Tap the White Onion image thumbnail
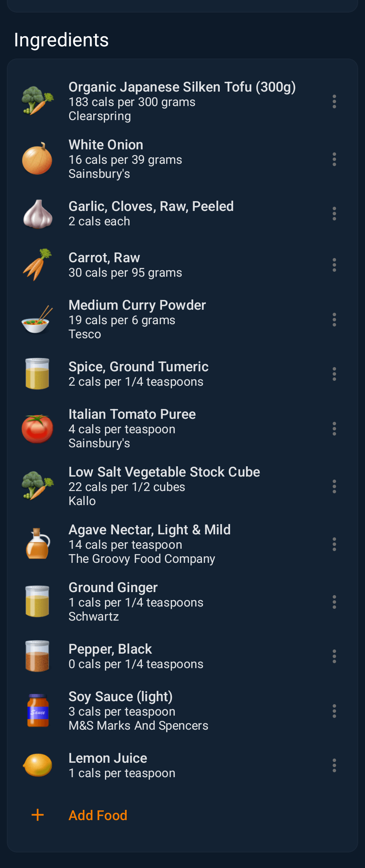The height and width of the screenshot is (868, 365). tap(37, 159)
